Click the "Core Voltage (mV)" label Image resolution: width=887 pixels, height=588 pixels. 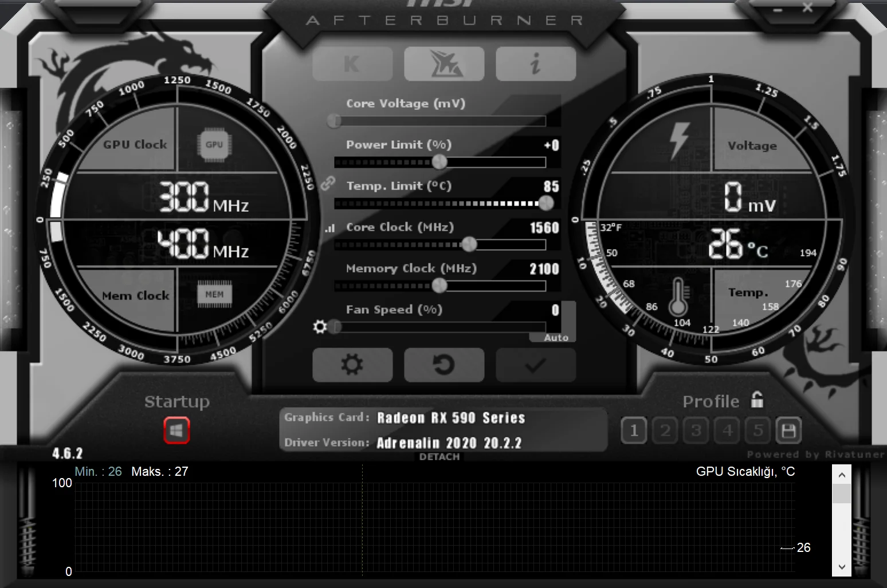click(x=406, y=104)
